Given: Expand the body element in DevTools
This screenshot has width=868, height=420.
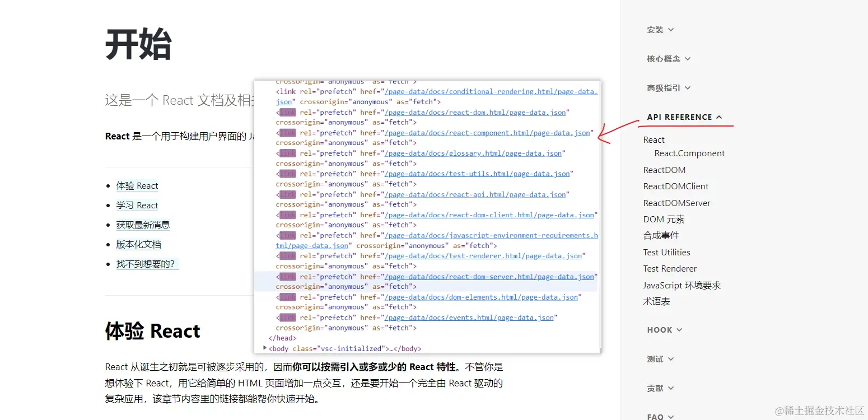Looking at the screenshot, I should pos(265,348).
